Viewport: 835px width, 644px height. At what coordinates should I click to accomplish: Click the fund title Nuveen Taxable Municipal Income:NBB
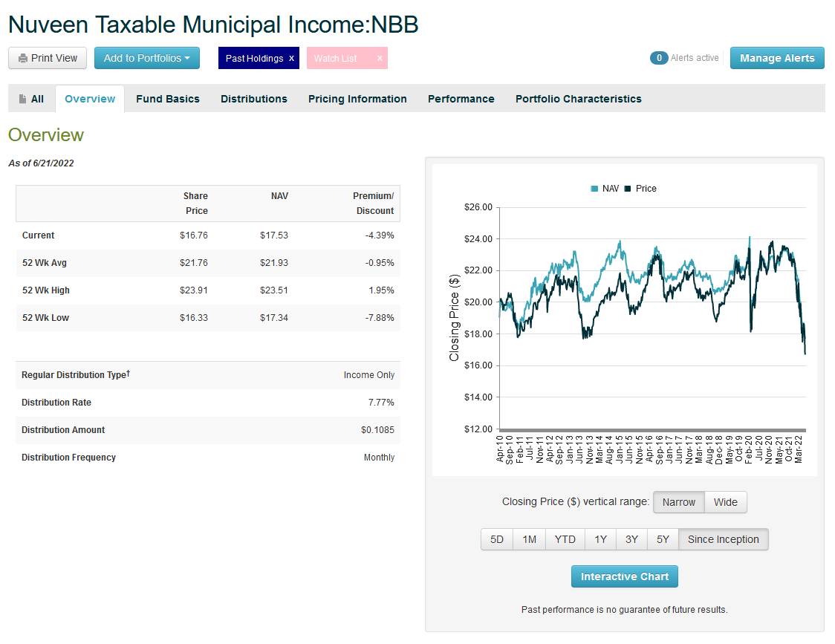[213, 25]
